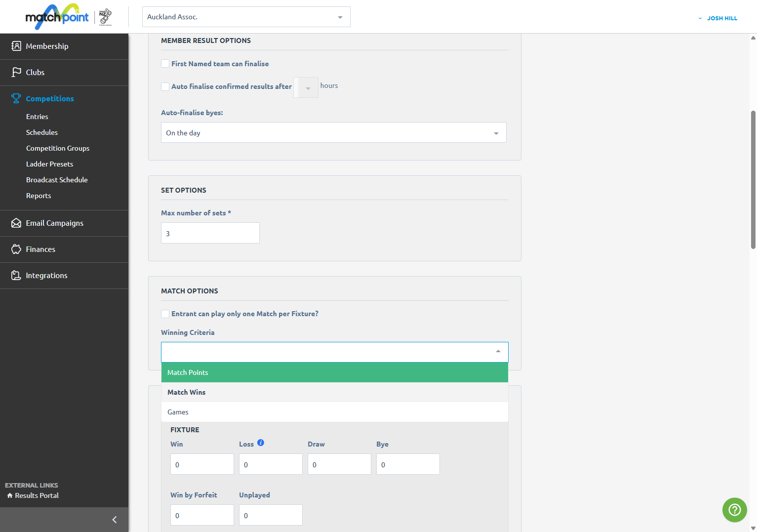Click the Win by Forfeit points field
Screen dimensions: 757x532
click(x=202, y=515)
